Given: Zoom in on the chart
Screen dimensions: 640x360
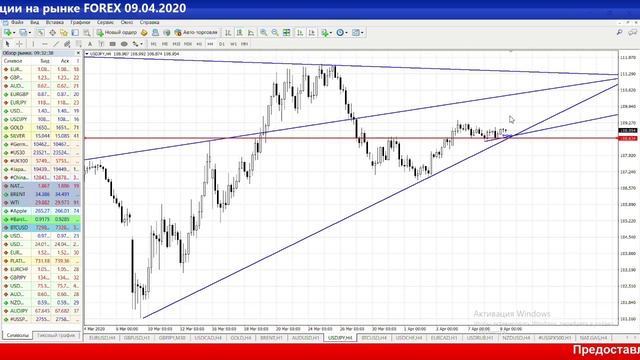Looking at the screenshot, I should 264,32.
